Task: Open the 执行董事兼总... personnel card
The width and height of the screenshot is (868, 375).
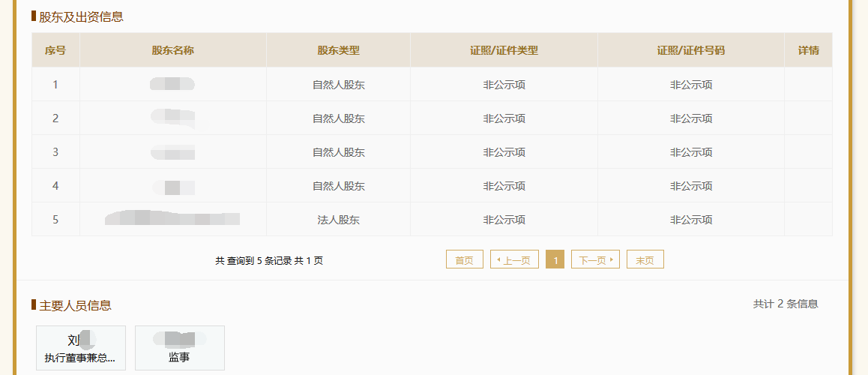Action: [x=81, y=348]
